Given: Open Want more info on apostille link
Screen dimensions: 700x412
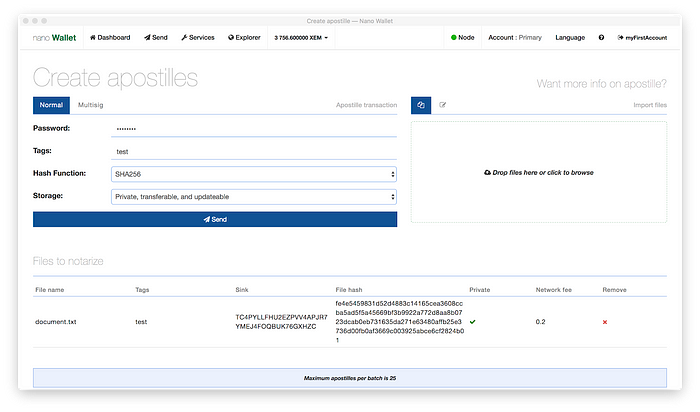Looking at the screenshot, I should click(x=601, y=83).
